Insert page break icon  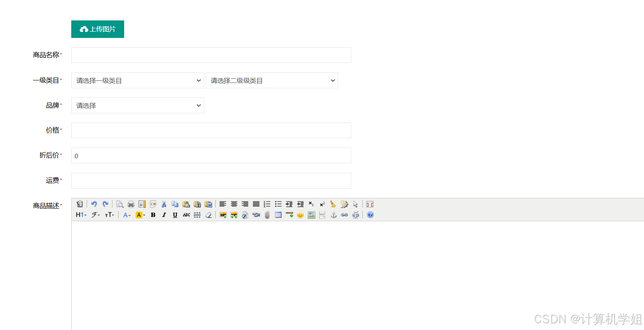coord(322,215)
